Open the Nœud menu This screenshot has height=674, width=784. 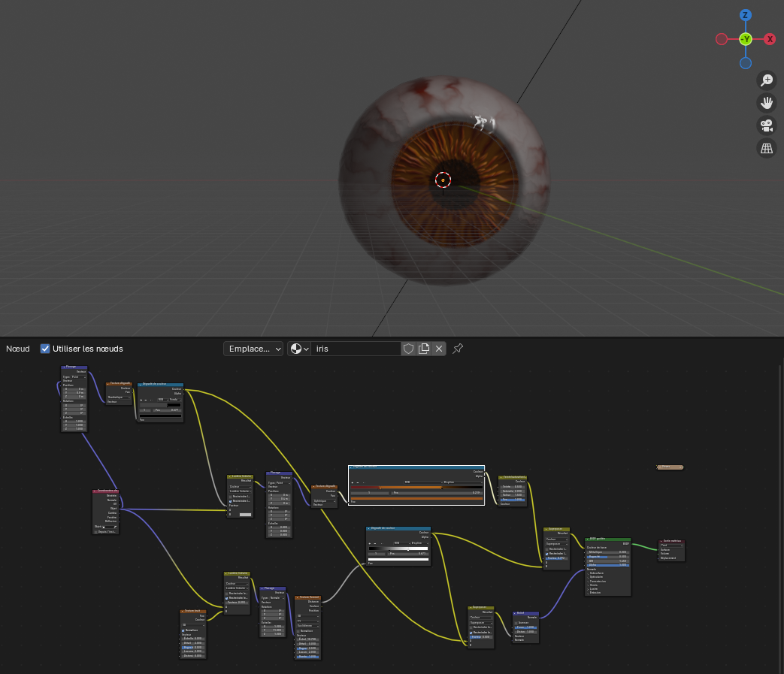click(17, 349)
